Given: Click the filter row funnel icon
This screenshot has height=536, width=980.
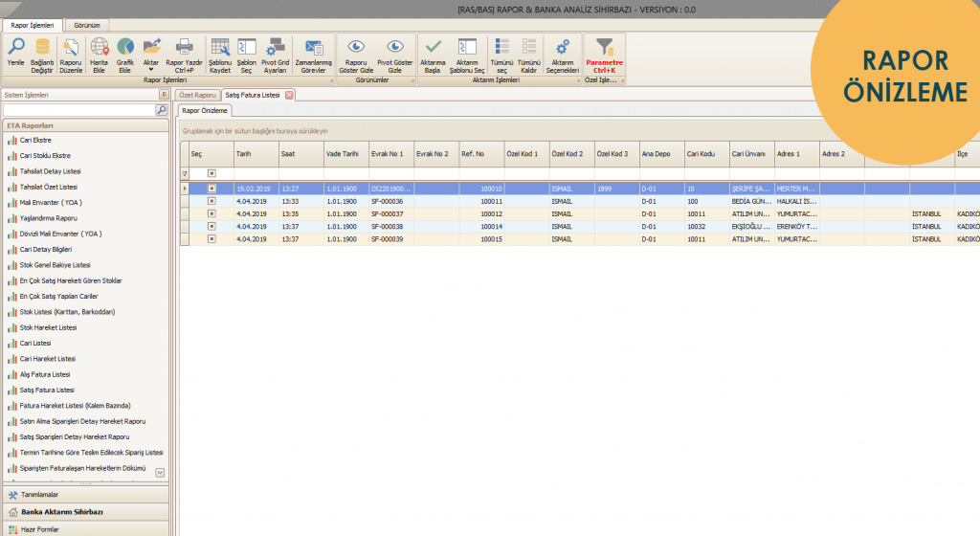Looking at the screenshot, I should tap(185, 173).
